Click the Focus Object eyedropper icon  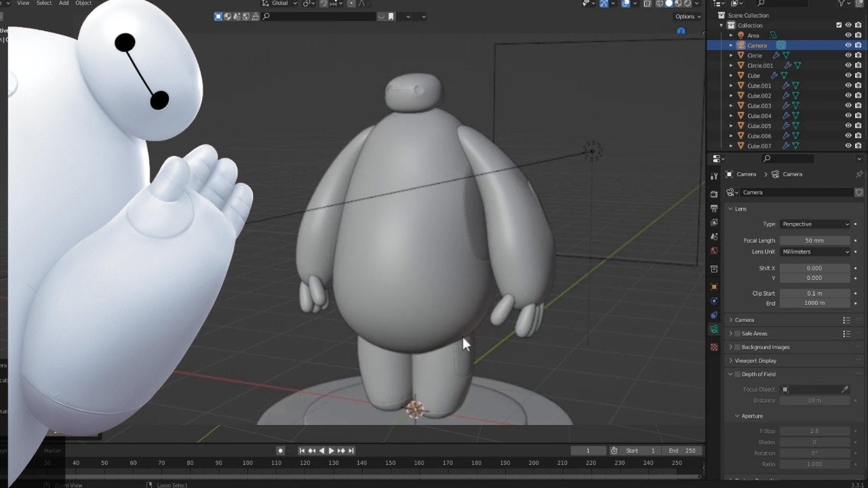[845, 390]
